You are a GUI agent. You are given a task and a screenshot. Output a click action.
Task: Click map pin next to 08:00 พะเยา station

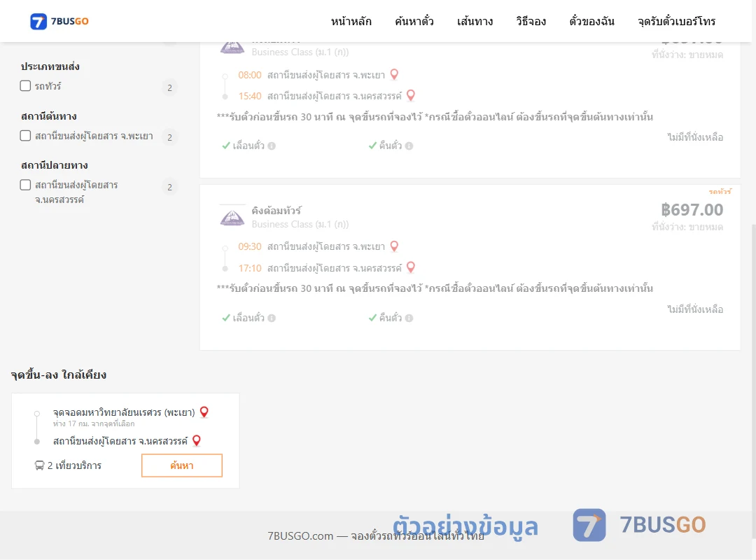[394, 74]
